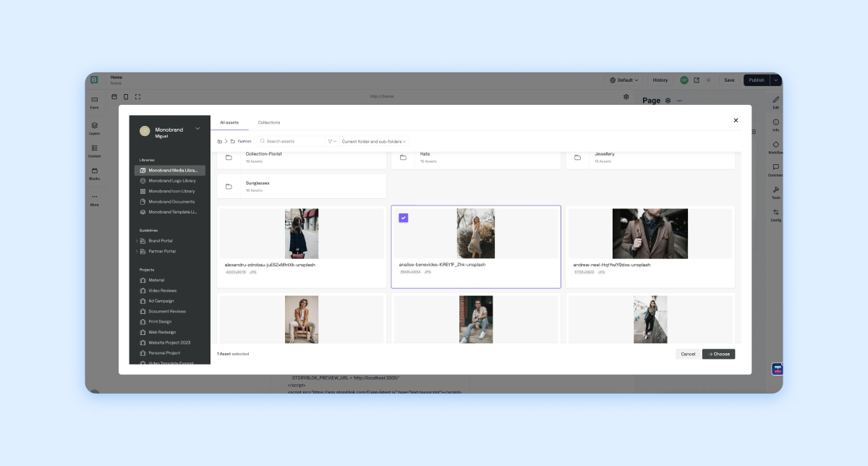
Task: Click the Collection-Florist folder icon
Action: (229, 157)
